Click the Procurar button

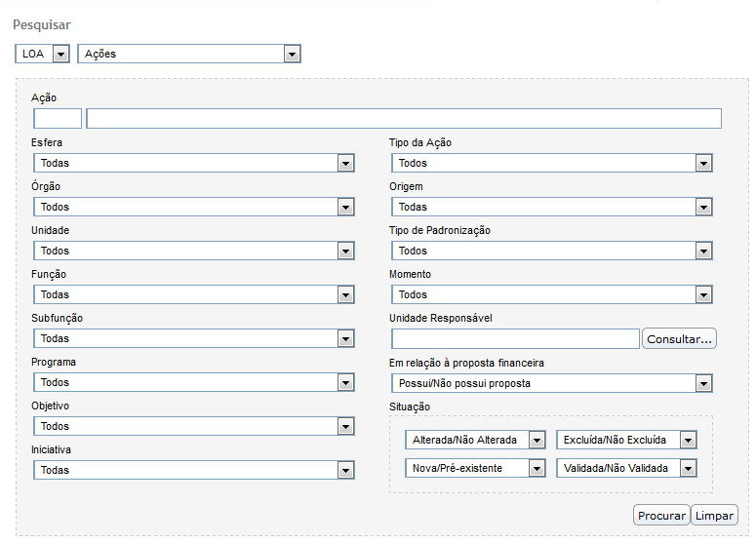click(661, 516)
